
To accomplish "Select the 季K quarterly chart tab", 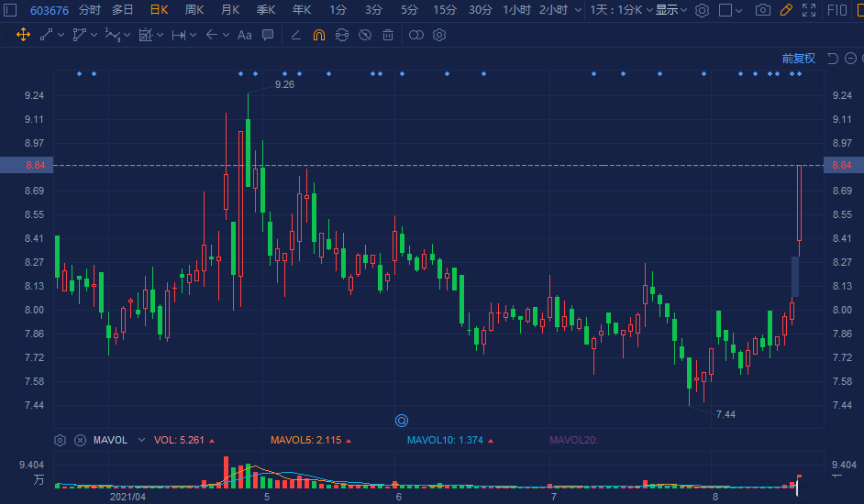I will tap(266, 10).
